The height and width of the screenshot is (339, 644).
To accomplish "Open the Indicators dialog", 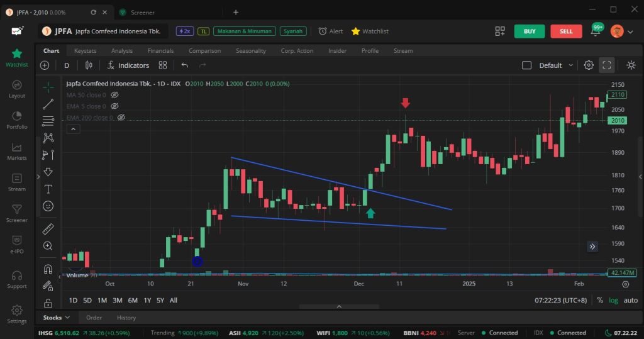I will coord(128,65).
